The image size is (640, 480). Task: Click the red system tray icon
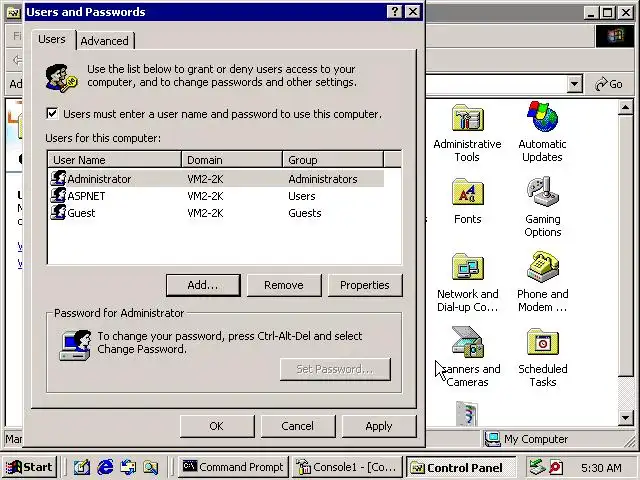(x=556, y=467)
